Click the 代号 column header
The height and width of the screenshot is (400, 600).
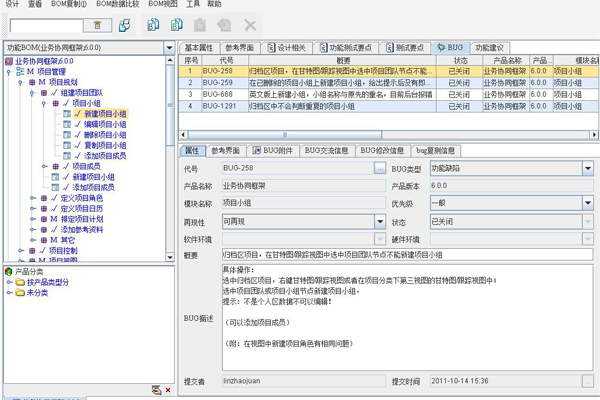click(225, 60)
